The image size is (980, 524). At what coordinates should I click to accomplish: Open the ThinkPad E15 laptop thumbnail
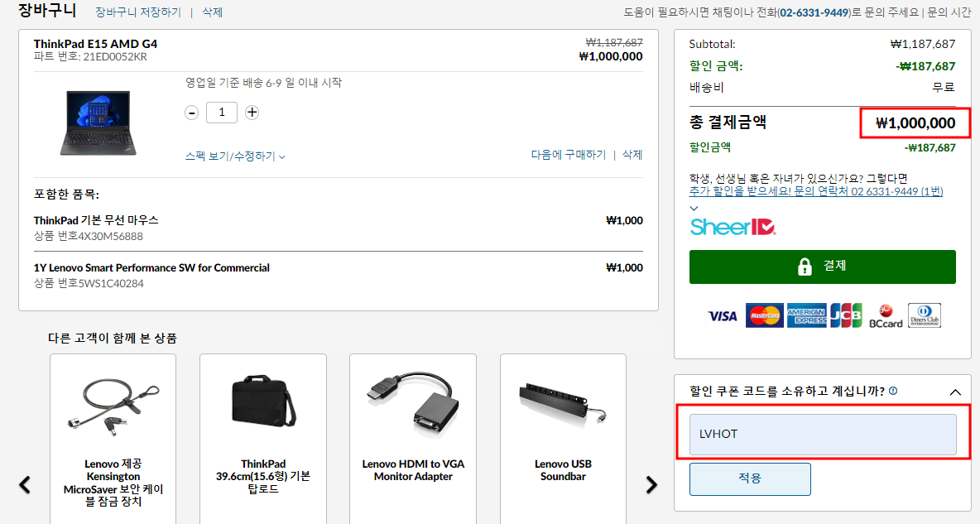click(x=98, y=123)
